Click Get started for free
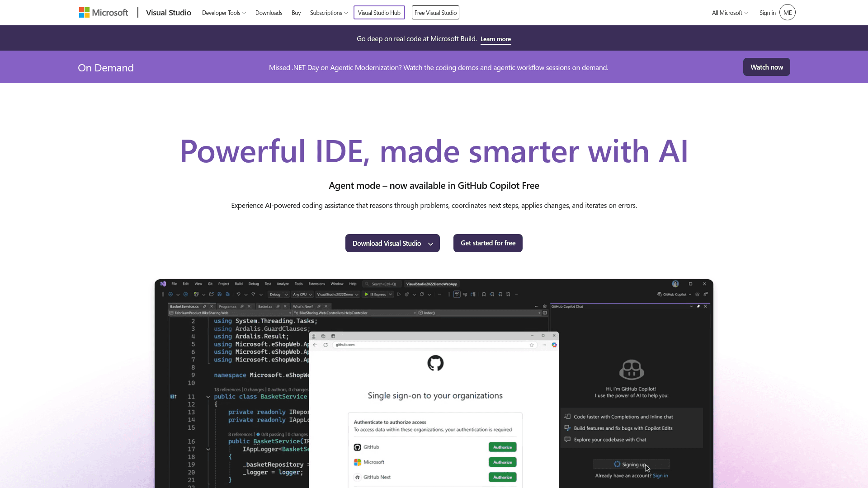Viewport: 868px width, 488px height. (488, 243)
